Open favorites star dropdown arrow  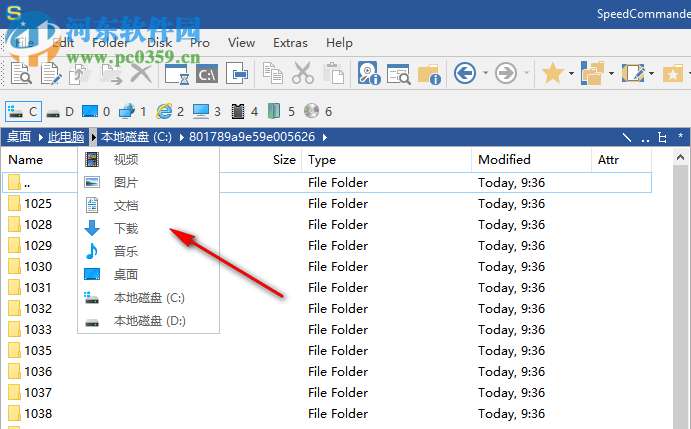tap(571, 73)
